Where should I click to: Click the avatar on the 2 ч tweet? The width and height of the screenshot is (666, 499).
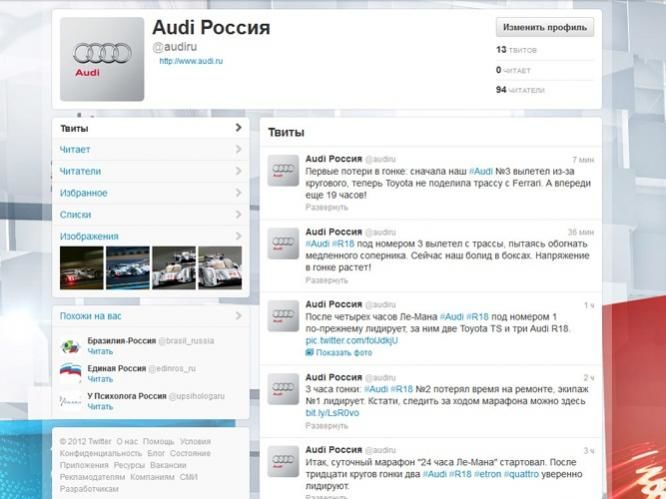coord(283,389)
